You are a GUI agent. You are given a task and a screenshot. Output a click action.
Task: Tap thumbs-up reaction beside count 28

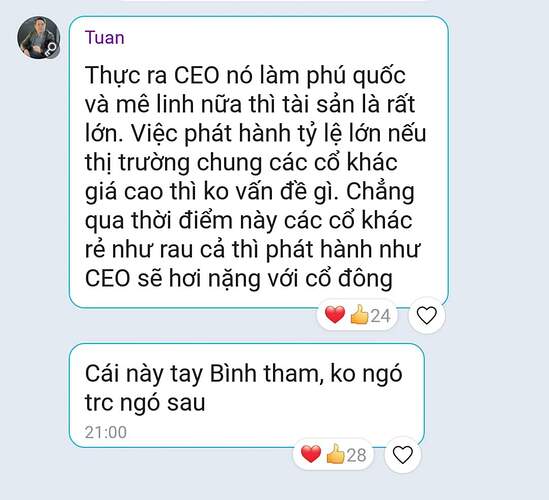pyautogui.click(x=335, y=454)
